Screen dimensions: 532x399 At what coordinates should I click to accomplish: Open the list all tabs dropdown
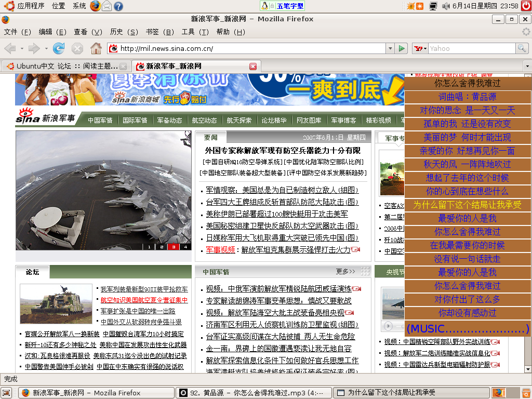click(527, 66)
